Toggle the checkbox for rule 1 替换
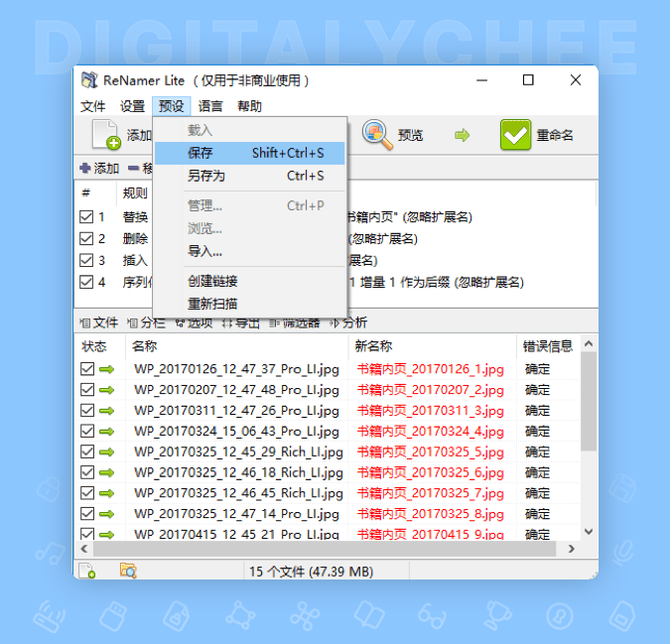The width and height of the screenshot is (670, 644). tap(86, 216)
